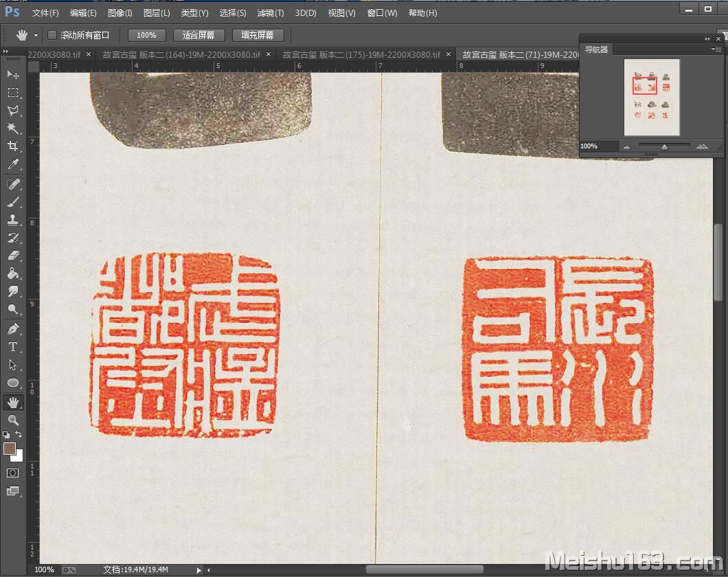Click the 导航器 panel tab

pyautogui.click(x=596, y=49)
